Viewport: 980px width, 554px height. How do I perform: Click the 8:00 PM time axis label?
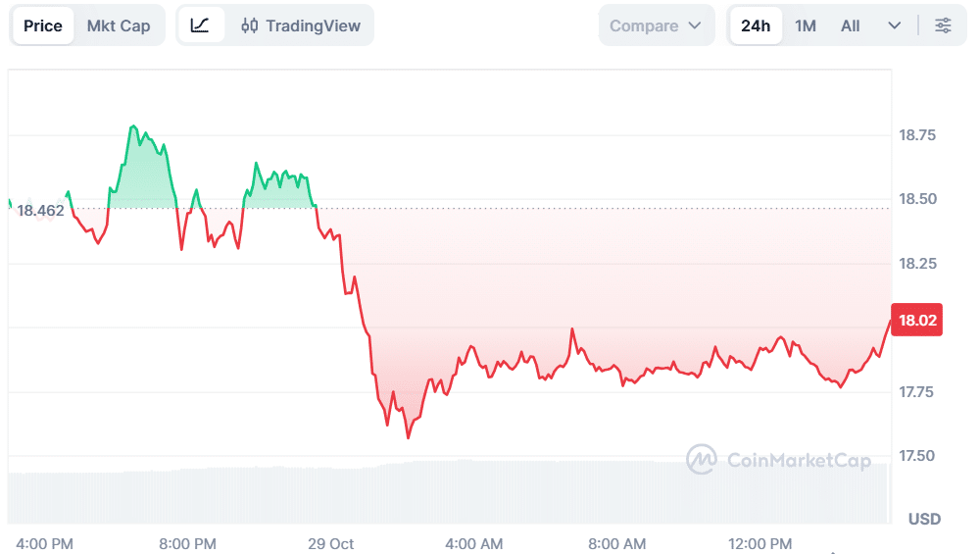tap(187, 543)
